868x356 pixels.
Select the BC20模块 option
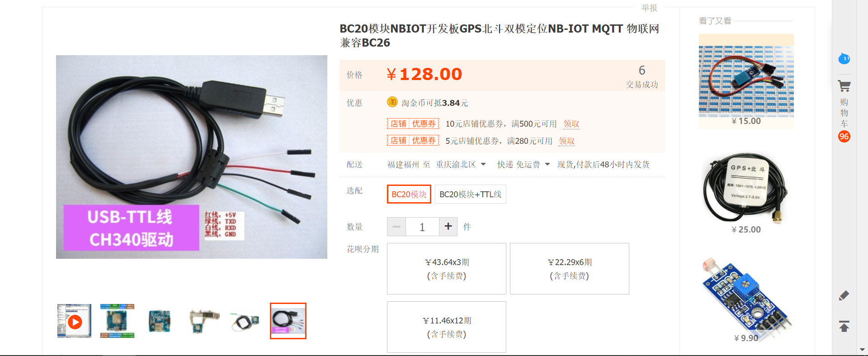click(409, 194)
